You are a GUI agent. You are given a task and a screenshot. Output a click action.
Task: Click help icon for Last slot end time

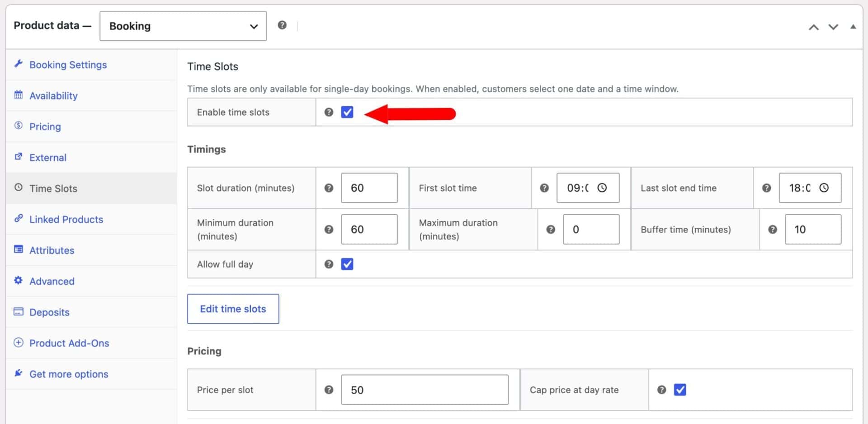click(766, 188)
